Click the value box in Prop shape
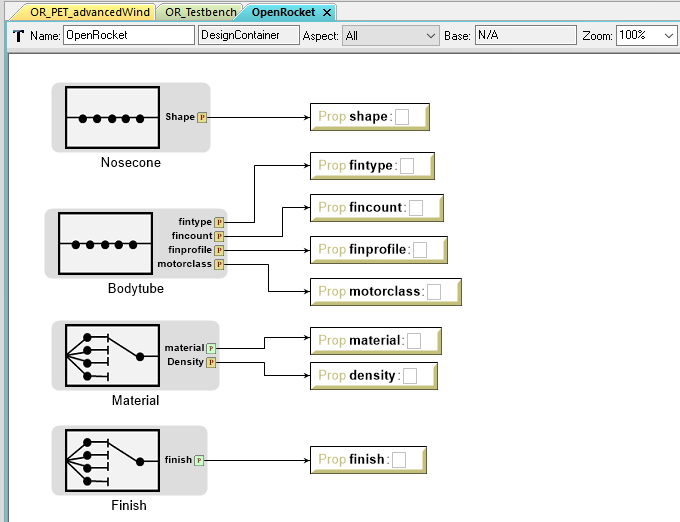Screen dimensions: 680x522 click(x=402, y=117)
